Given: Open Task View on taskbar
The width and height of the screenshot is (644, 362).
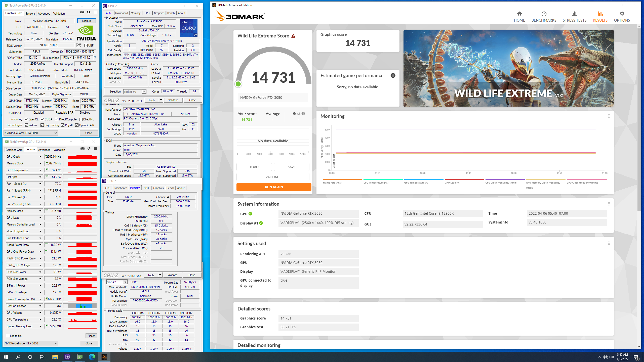Looking at the screenshot, I should pos(42,357).
